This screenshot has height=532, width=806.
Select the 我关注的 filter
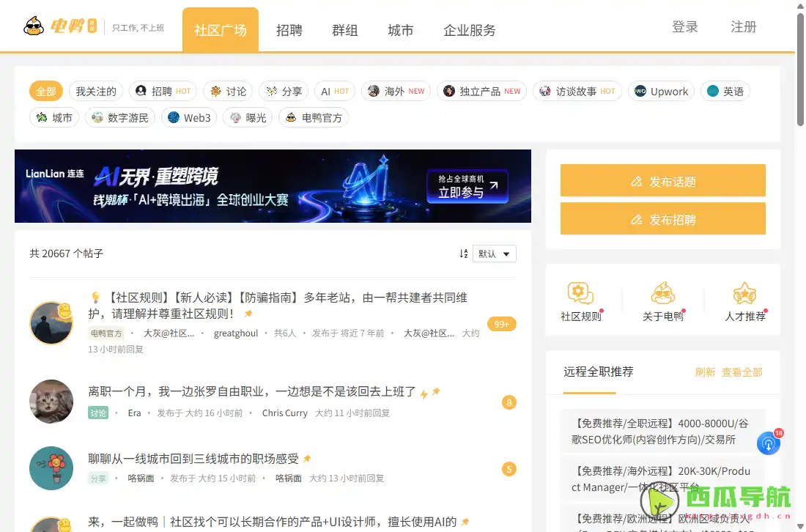(x=96, y=91)
